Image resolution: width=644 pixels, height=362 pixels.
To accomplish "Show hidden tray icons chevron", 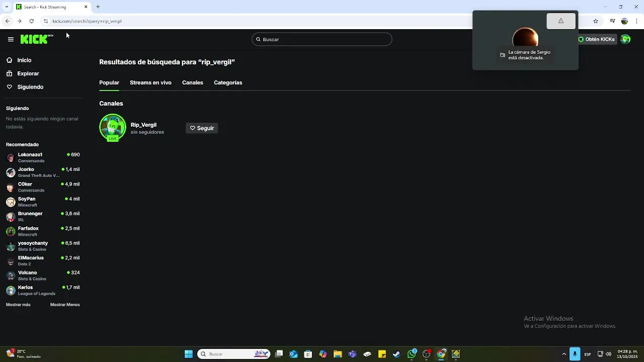I will [x=563, y=354].
